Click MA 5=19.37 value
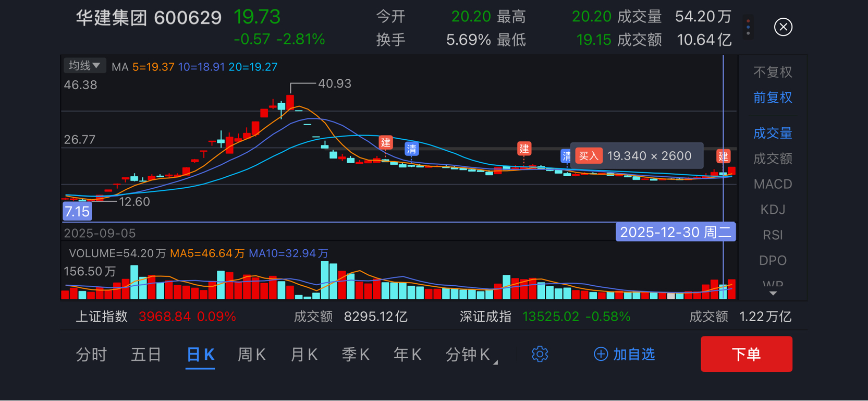The image size is (868, 401). 153,67
